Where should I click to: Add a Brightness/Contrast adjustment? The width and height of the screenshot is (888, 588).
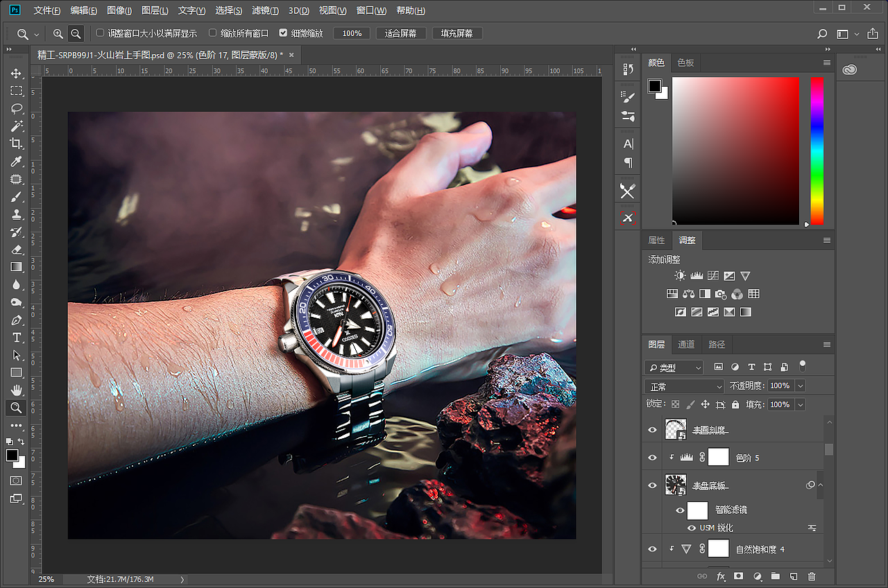[x=680, y=276]
